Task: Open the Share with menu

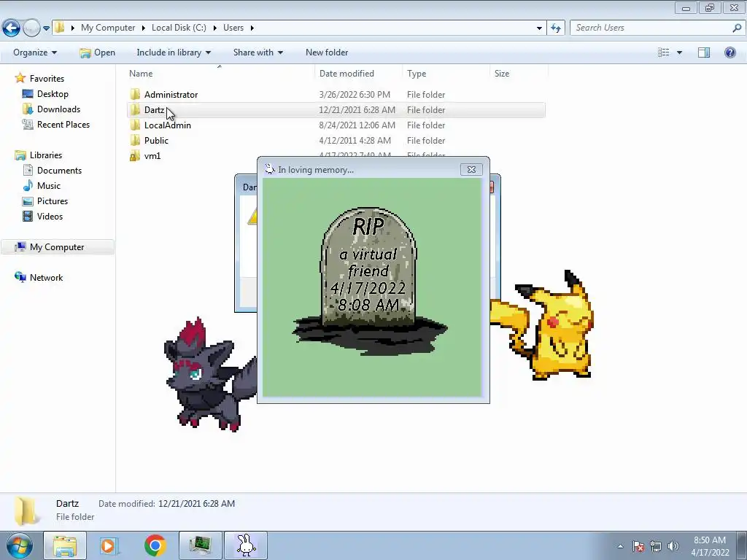Action: pos(258,52)
